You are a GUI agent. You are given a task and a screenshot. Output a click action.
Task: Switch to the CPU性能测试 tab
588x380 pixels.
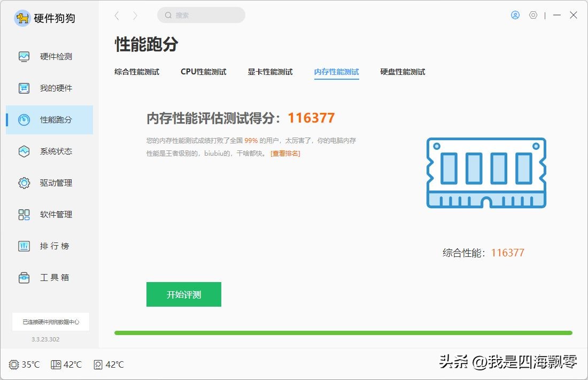point(203,72)
